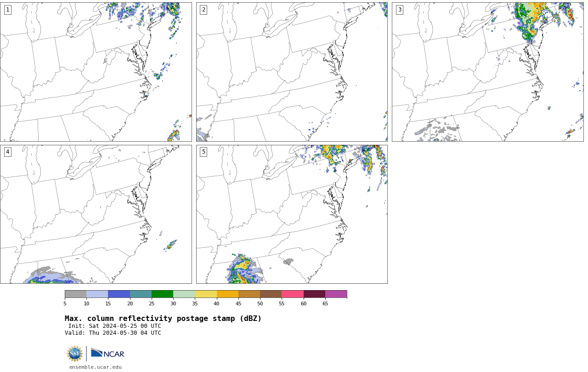Click the purple 65+ dBZ swatch
This screenshot has height=372, width=588.
tap(336, 294)
